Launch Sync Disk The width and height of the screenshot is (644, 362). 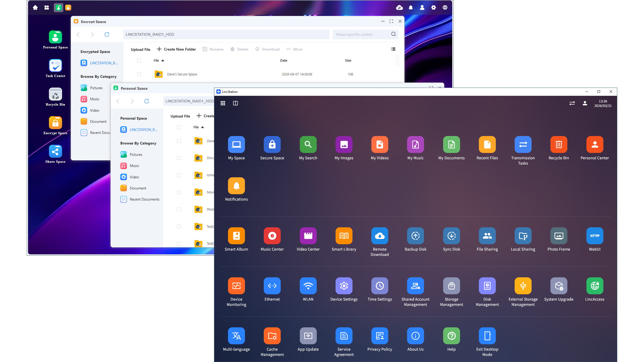point(451,236)
